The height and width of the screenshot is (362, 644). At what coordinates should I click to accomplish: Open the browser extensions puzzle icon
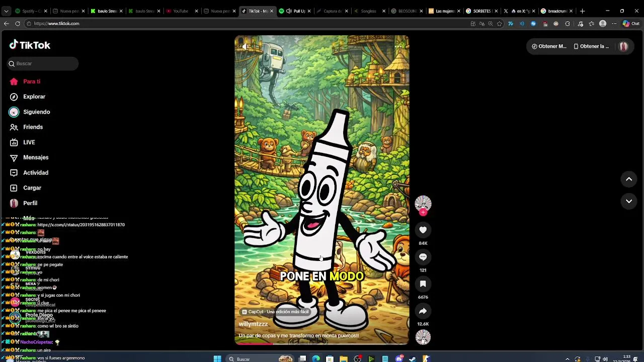coord(568,24)
